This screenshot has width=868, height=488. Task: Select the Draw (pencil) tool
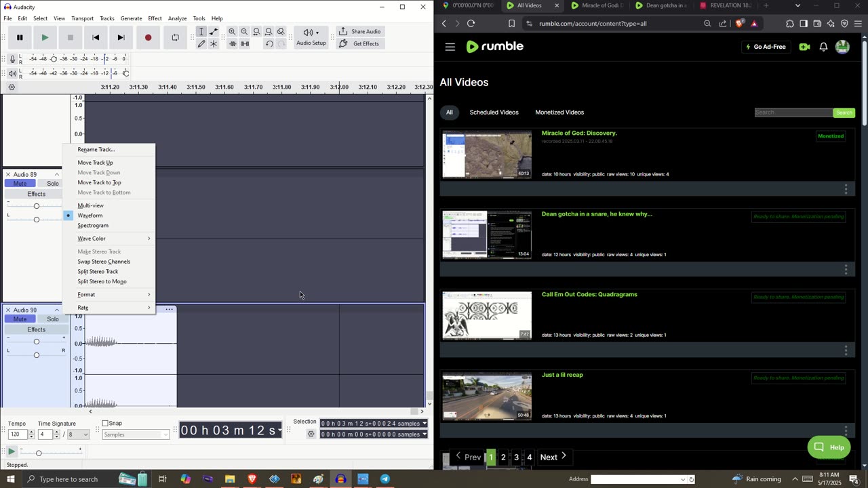coord(201,43)
